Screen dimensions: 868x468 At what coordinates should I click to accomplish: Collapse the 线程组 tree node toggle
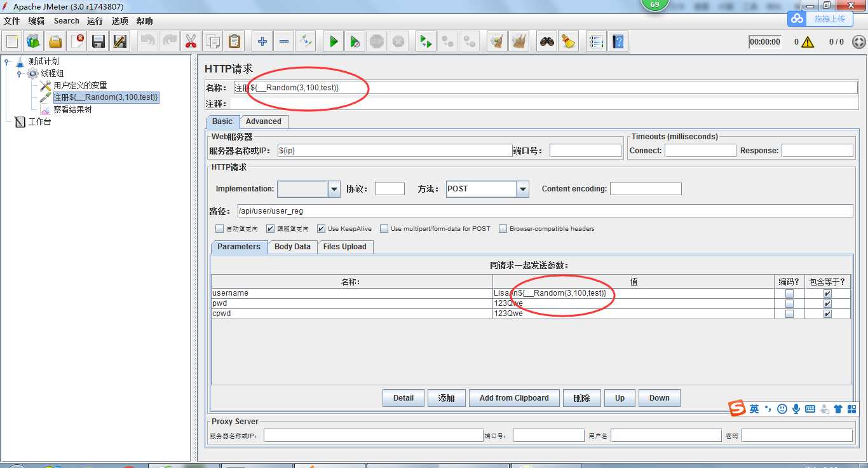pyautogui.click(x=19, y=74)
